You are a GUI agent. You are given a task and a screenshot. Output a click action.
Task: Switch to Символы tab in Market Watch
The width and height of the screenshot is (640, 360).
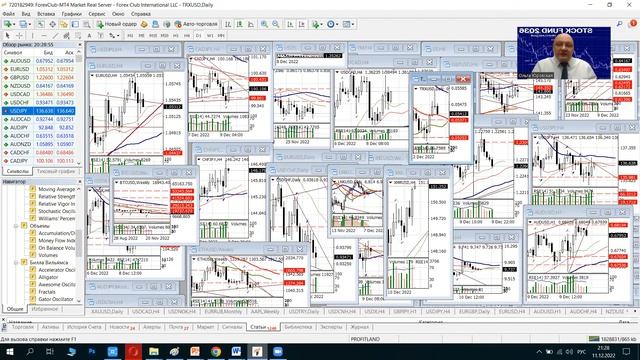18,171
